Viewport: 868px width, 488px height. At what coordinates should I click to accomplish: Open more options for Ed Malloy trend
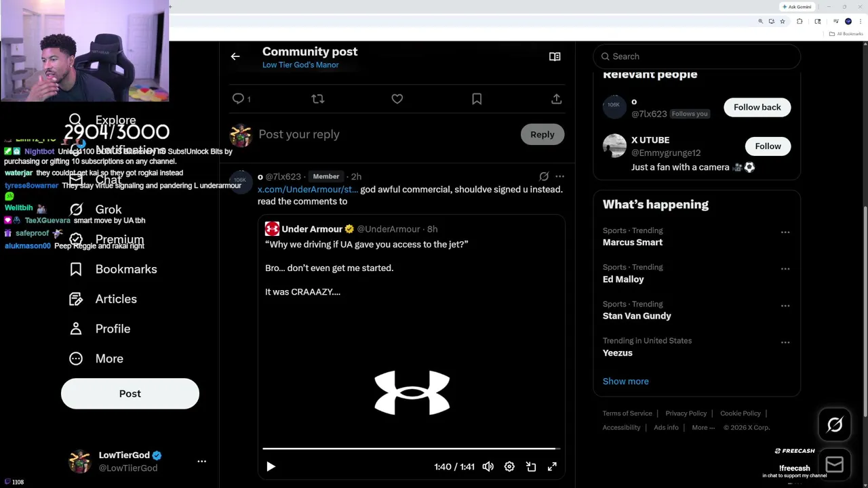[785, 269]
